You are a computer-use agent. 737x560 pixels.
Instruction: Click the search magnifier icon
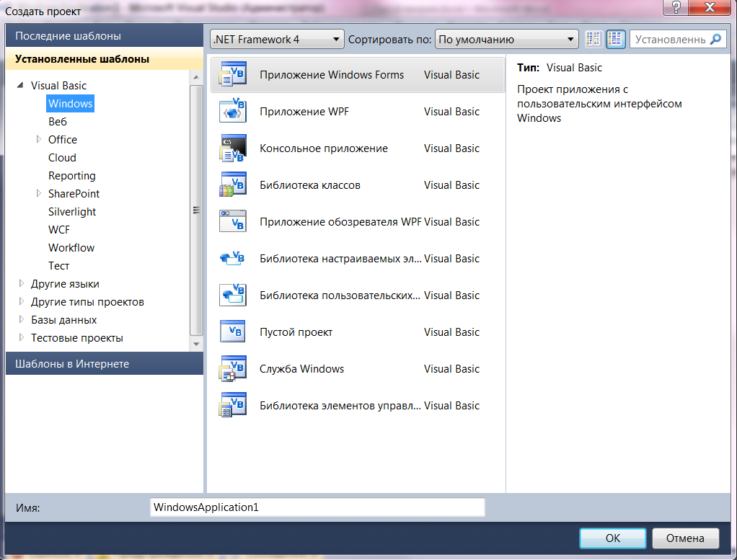click(715, 40)
